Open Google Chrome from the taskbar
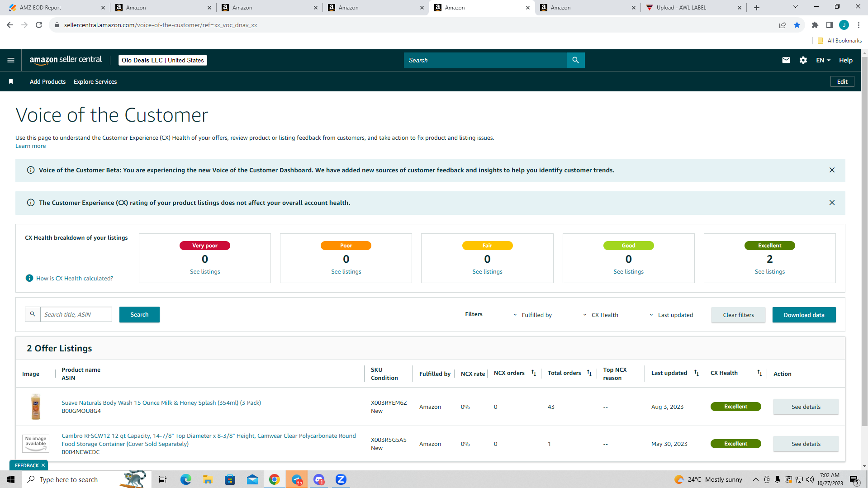The image size is (868, 488). point(274,479)
